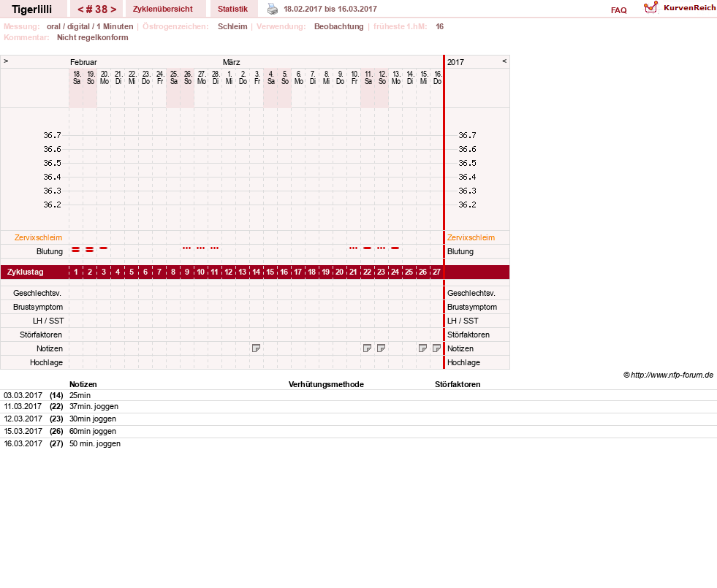Click bleeding dash on cycle day 22
717x588 pixels.
click(367, 248)
